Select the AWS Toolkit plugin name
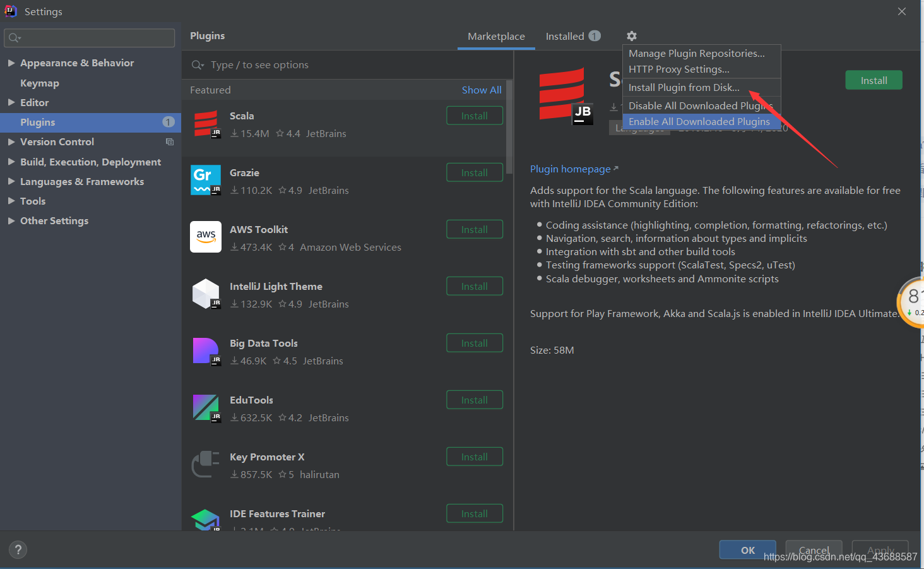The image size is (924, 569). (259, 230)
